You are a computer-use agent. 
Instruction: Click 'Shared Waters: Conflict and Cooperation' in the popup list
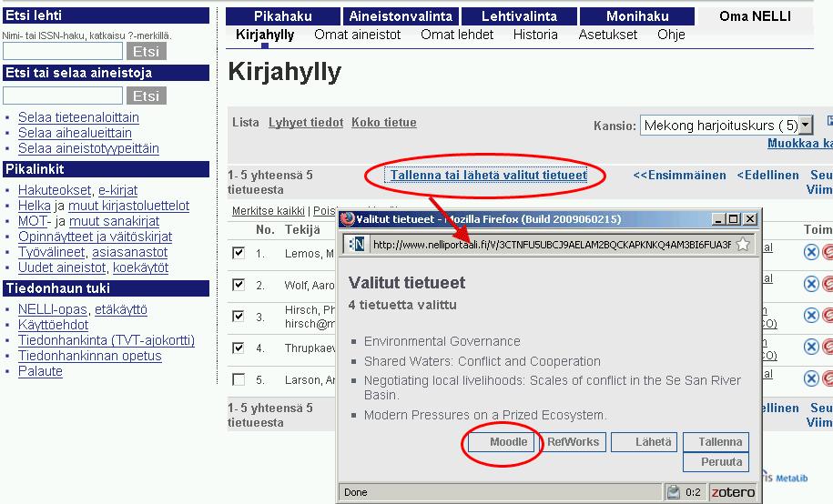(x=482, y=361)
